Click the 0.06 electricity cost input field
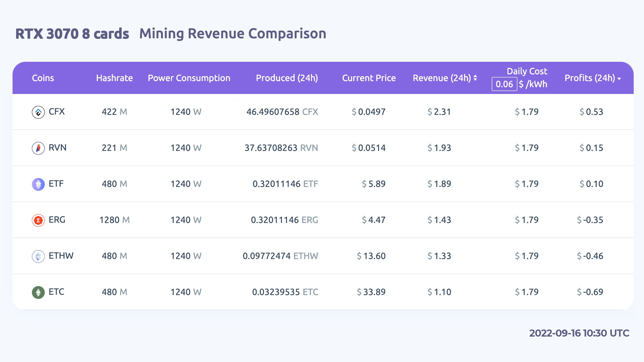The width and height of the screenshot is (644, 362). [504, 84]
